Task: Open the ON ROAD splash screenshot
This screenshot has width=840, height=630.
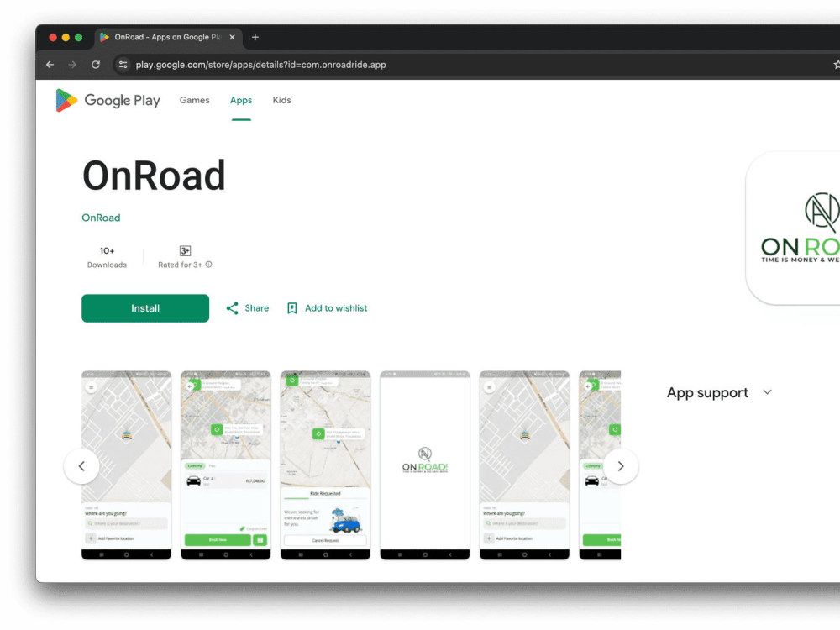Action: click(x=425, y=465)
